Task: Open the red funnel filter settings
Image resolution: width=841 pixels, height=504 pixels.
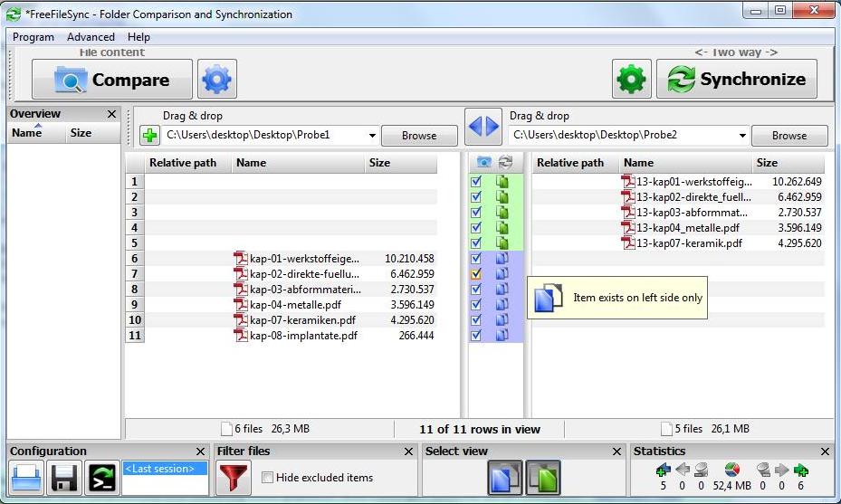Action: [x=233, y=478]
